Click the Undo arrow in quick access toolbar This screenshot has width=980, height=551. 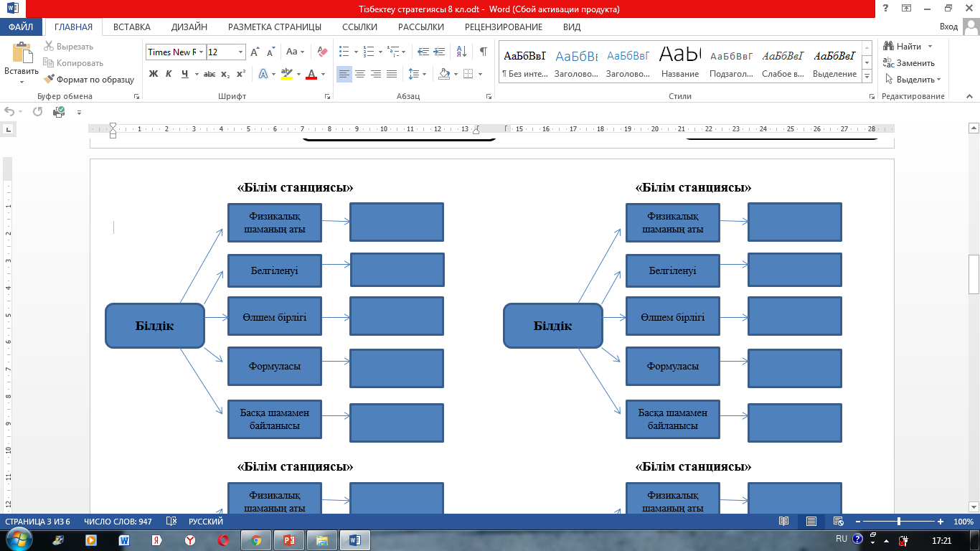[9, 111]
